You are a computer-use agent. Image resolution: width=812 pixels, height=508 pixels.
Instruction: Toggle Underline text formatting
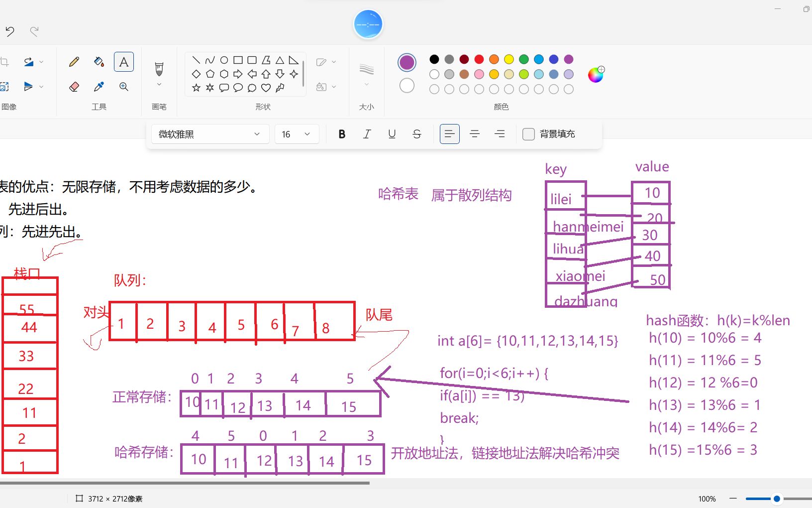392,134
